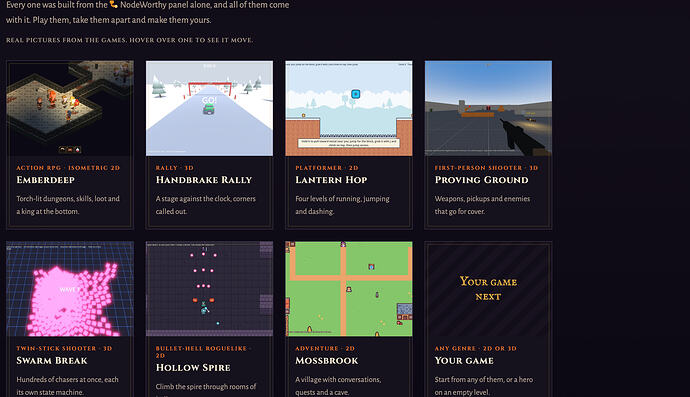
Task: Click the NodeWorthy logo icon in intro text
Action: [x=114, y=5]
